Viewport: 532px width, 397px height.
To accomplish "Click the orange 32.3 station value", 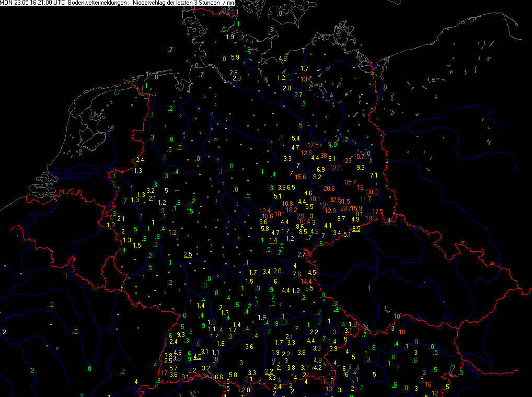I will 335,168.
